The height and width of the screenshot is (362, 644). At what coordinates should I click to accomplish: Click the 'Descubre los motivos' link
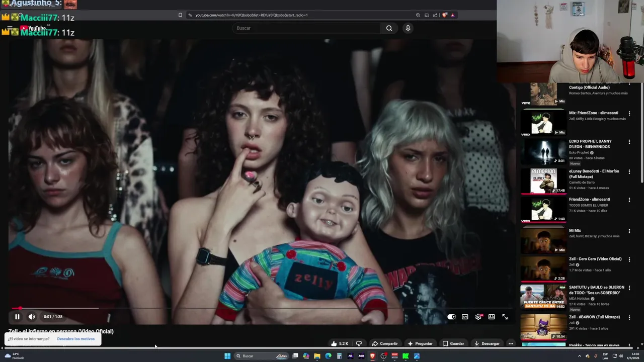[76, 339]
